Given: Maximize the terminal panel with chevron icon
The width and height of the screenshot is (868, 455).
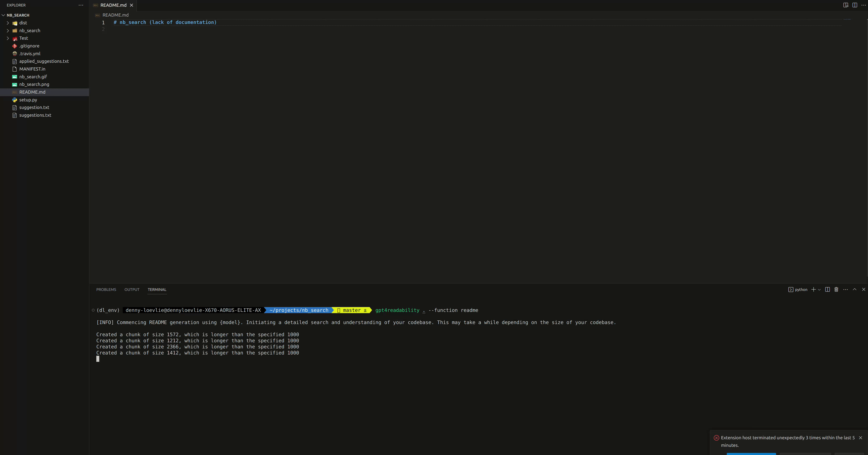Looking at the screenshot, I should pyautogui.click(x=855, y=289).
